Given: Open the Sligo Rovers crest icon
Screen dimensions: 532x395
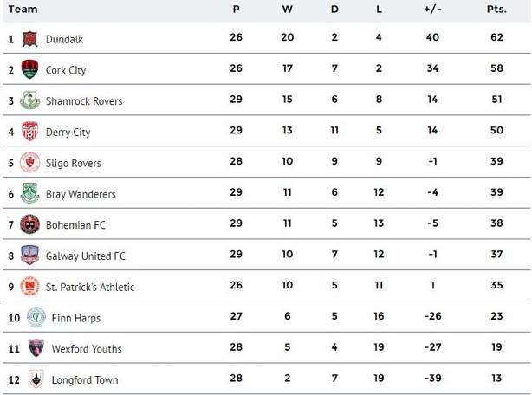Looking at the screenshot, I should coord(29,162).
